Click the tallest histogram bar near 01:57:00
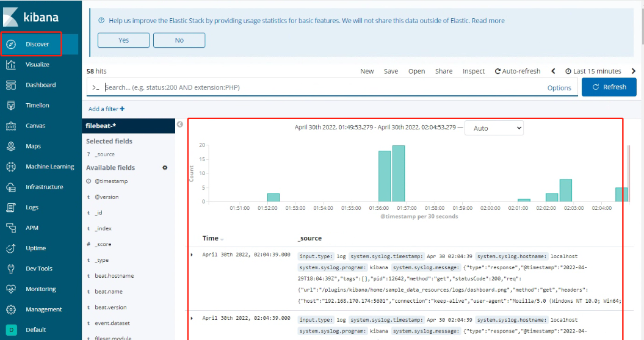 point(399,173)
